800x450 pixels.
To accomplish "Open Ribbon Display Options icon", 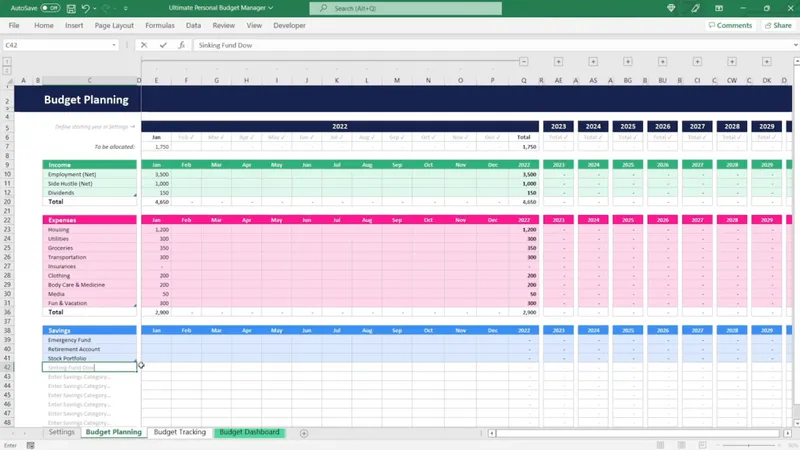I will 719,8.
